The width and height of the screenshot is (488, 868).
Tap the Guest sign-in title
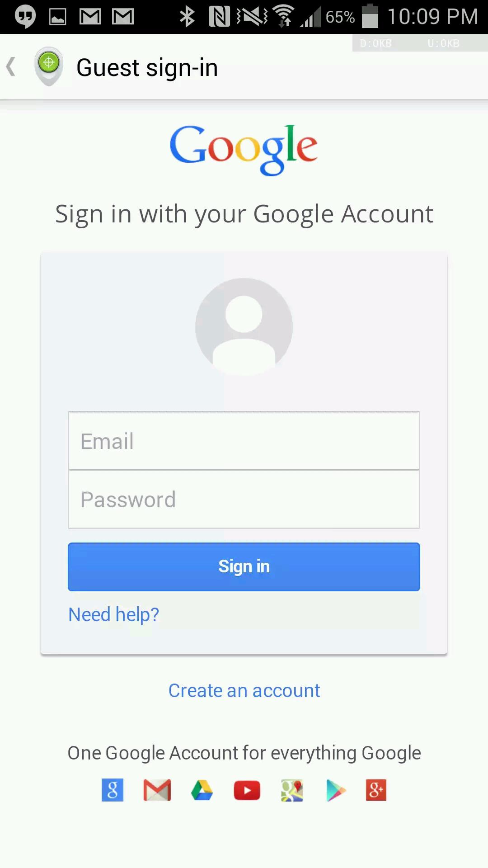(x=147, y=68)
